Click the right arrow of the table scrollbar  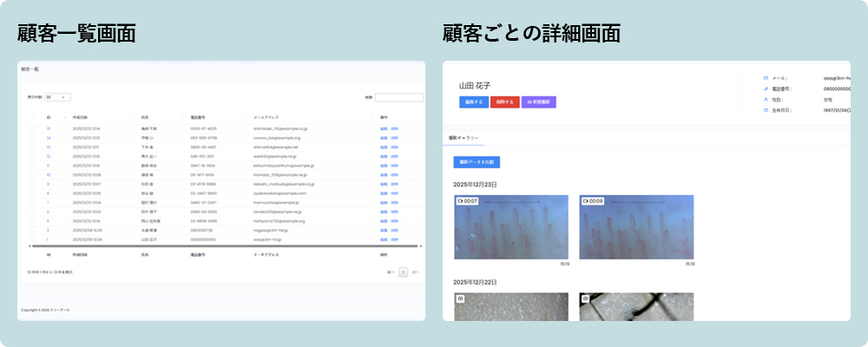pos(421,246)
